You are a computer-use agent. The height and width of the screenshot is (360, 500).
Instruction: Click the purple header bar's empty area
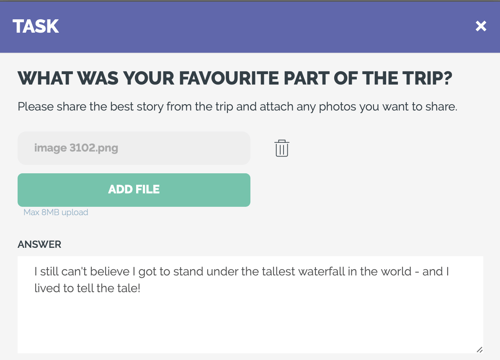[x=267, y=27]
